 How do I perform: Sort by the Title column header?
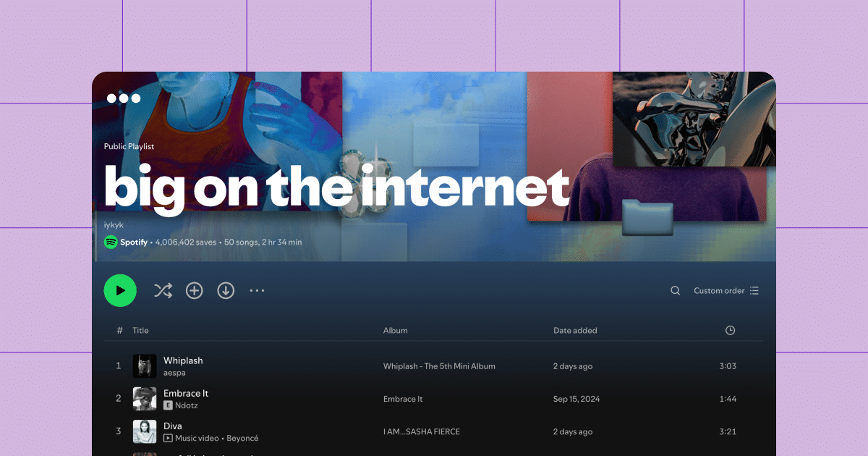pos(140,330)
